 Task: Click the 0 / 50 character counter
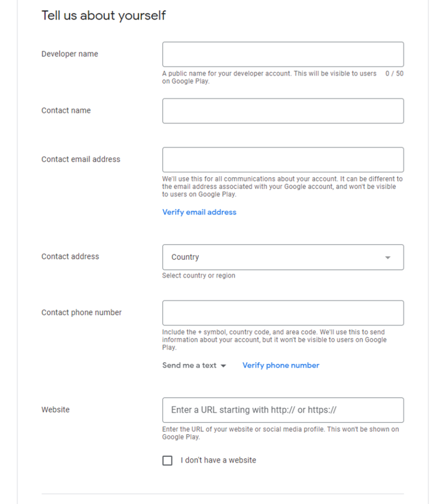(394, 74)
